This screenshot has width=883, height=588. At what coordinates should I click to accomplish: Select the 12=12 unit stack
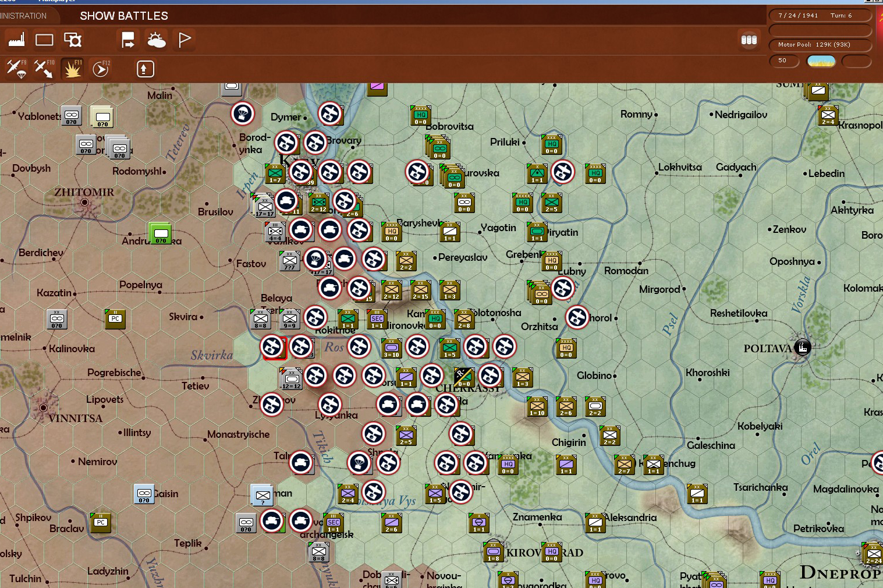pos(290,379)
